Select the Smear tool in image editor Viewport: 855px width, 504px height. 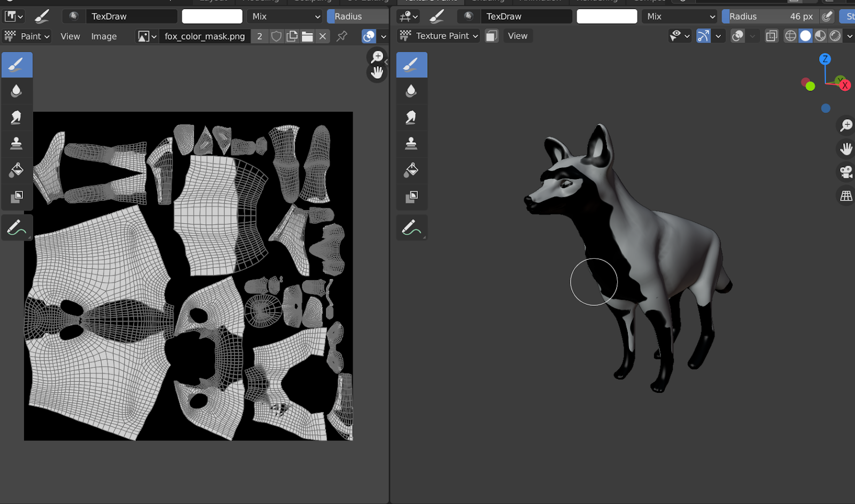(x=17, y=117)
